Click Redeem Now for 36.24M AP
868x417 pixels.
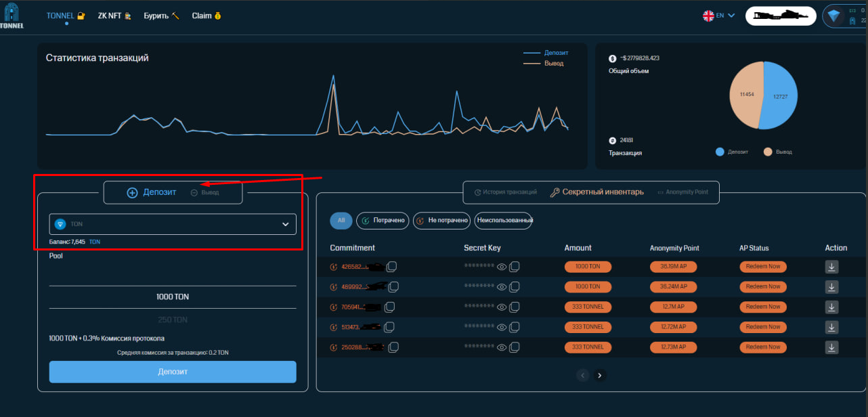(x=762, y=287)
